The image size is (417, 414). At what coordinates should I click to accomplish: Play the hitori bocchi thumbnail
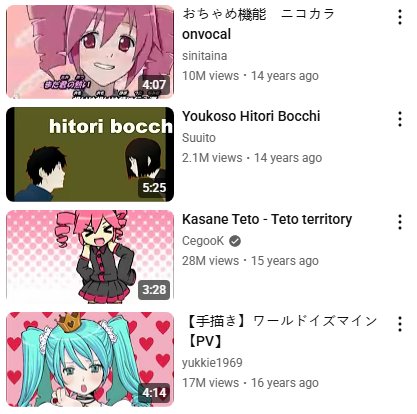[90, 154]
